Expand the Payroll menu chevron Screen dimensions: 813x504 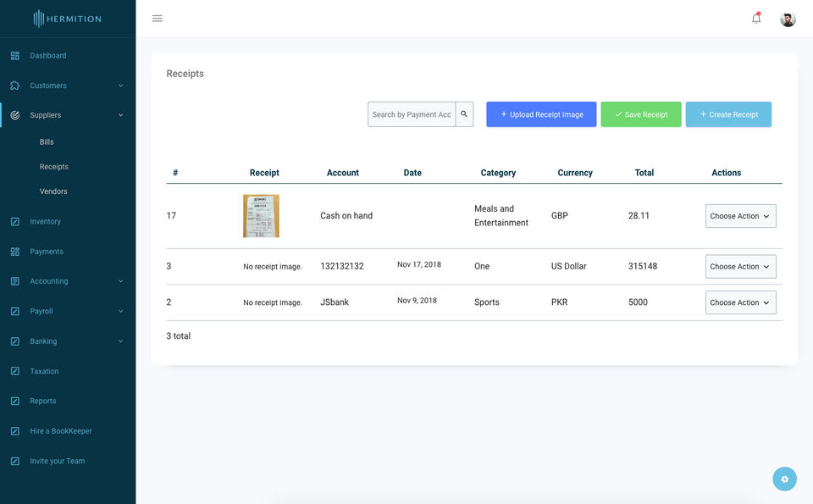click(x=121, y=311)
